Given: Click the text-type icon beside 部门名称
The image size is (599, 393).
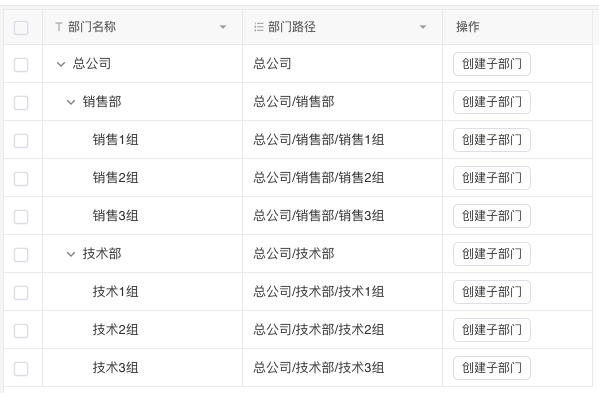Looking at the screenshot, I should pos(58,27).
